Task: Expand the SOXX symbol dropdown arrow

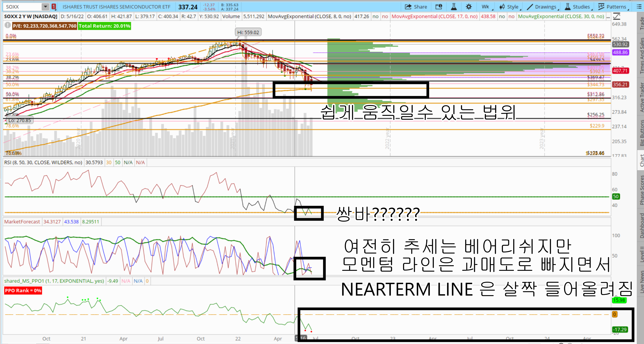Action: click(x=45, y=7)
